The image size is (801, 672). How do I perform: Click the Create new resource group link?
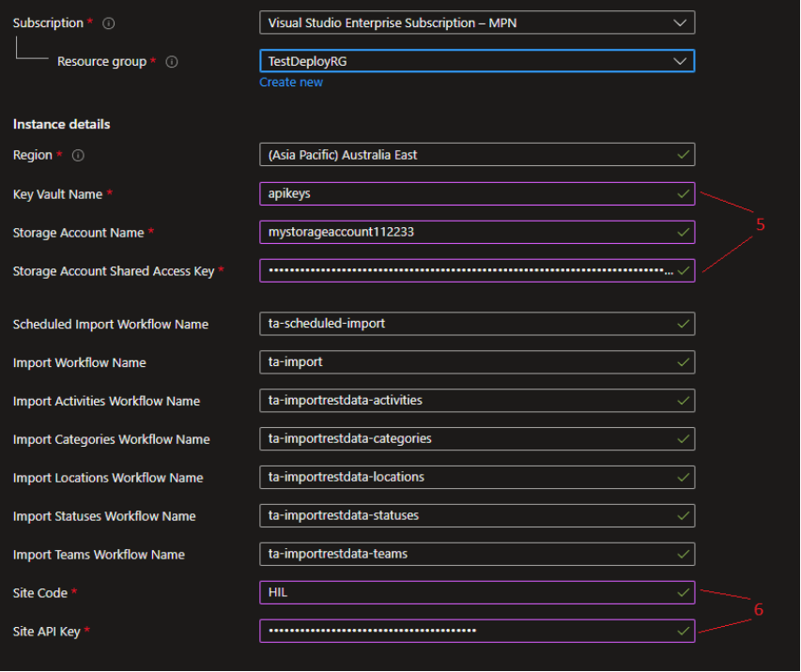(x=291, y=83)
